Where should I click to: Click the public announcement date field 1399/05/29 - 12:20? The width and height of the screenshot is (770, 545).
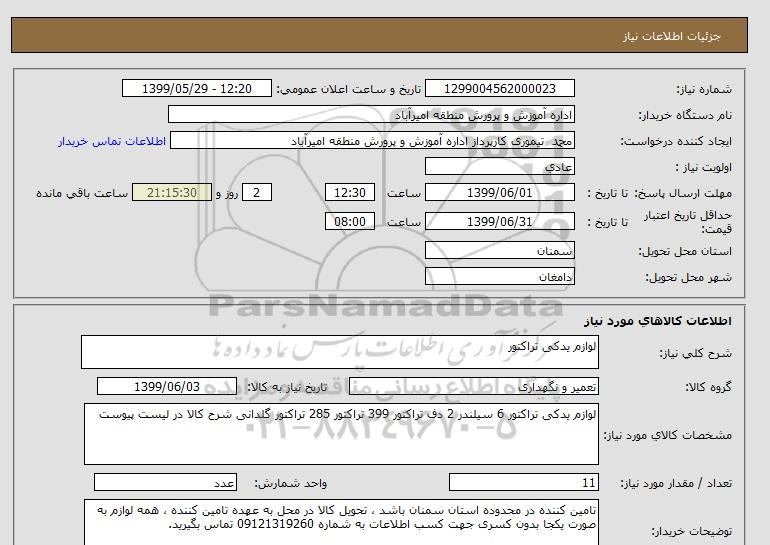tap(196, 88)
